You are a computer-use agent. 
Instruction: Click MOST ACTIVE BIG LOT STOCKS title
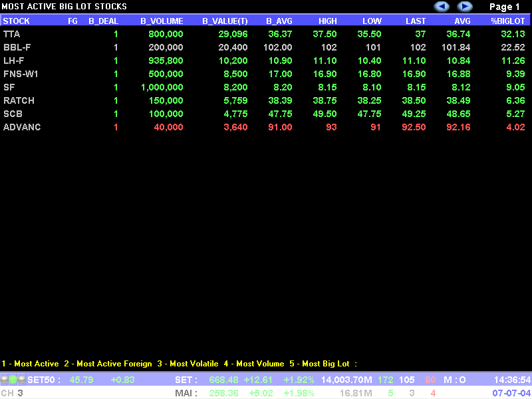(64, 7)
